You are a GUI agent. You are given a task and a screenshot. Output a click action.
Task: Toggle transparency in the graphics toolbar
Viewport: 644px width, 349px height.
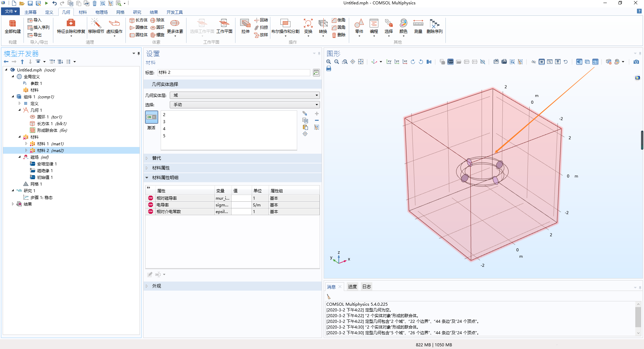[x=587, y=62]
